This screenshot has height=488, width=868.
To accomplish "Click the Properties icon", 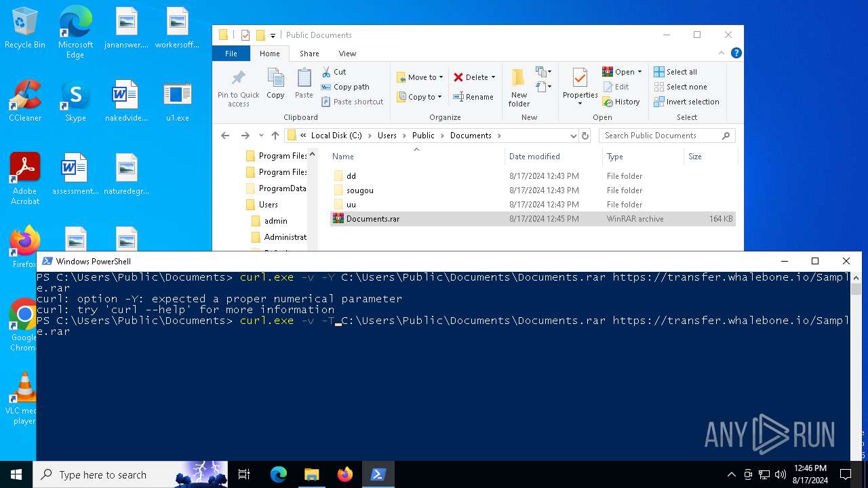I will [x=580, y=79].
